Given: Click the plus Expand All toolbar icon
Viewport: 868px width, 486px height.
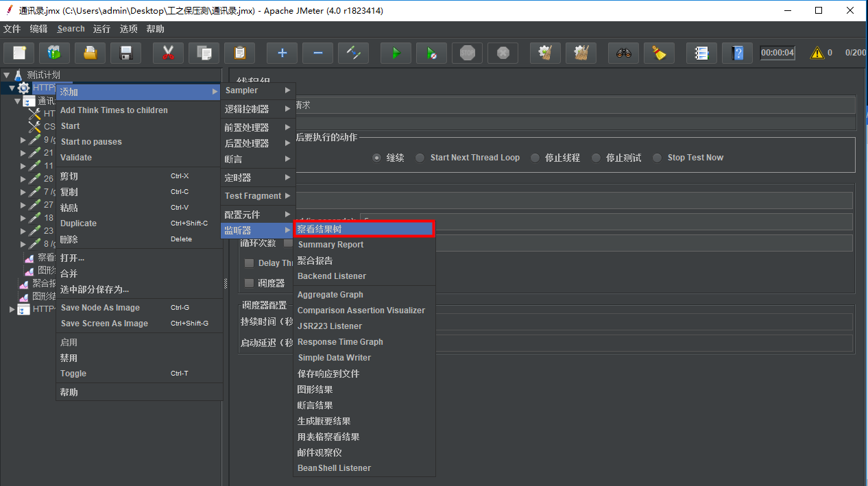Looking at the screenshot, I should point(282,53).
